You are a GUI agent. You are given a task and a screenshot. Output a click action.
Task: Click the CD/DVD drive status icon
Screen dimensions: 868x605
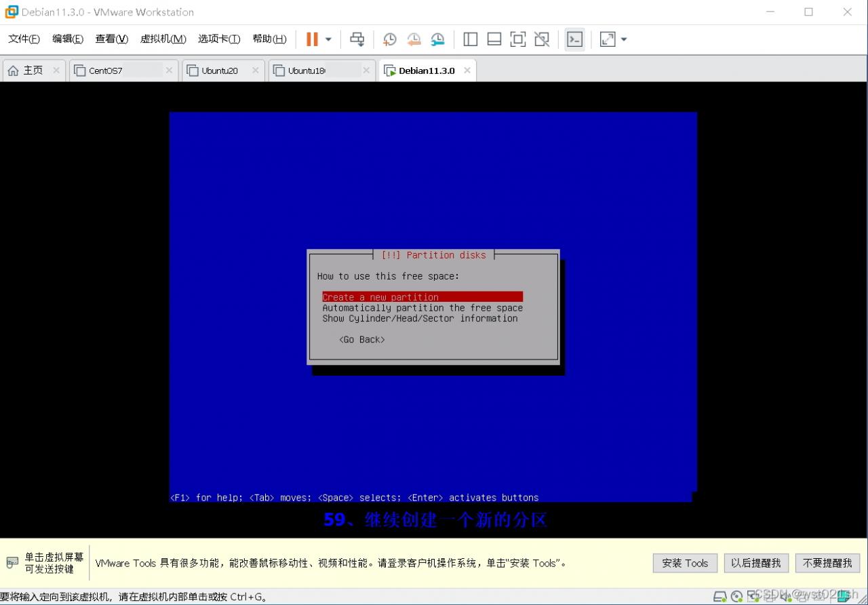736,597
